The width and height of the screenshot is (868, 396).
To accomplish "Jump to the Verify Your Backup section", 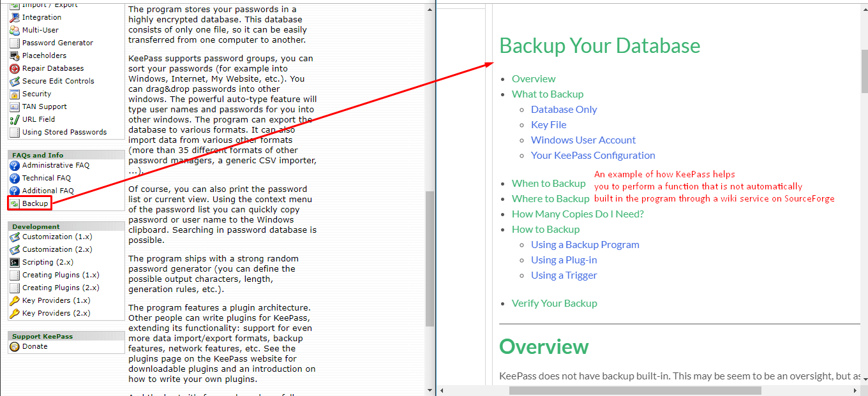I will [x=555, y=304].
